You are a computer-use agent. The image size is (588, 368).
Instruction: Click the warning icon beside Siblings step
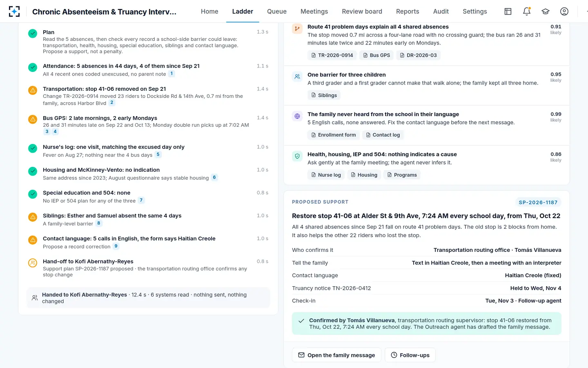click(33, 217)
